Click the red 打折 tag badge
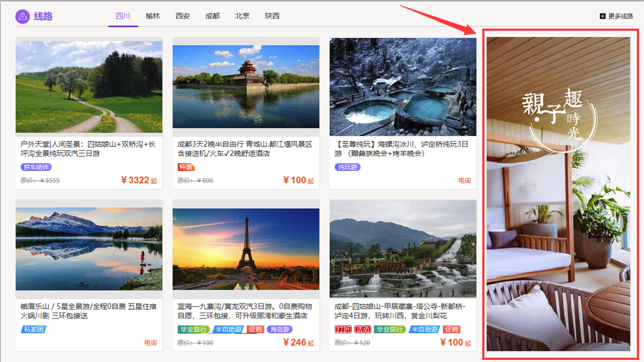The width and height of the screenshot is (644, 362). tap(343, 329)
